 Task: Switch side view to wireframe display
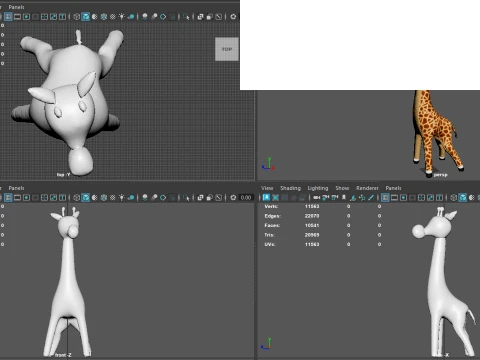tap(454, 198)
